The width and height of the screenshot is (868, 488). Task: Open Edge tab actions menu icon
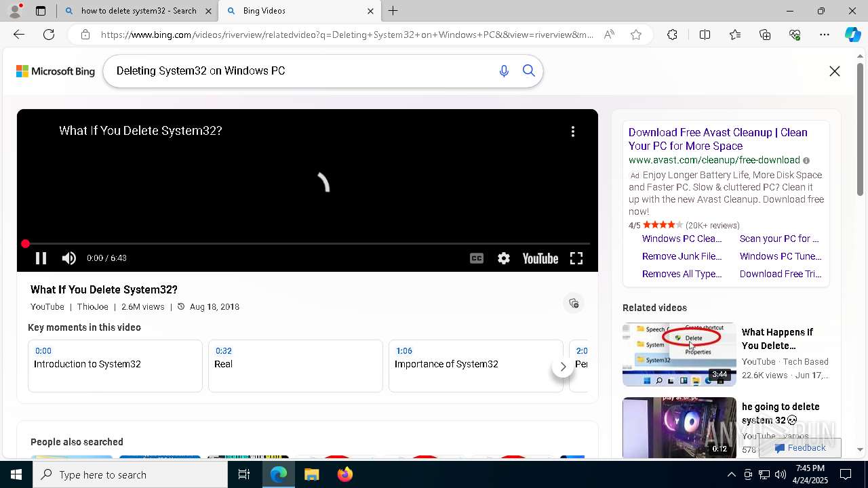click(x=41, y=11)
